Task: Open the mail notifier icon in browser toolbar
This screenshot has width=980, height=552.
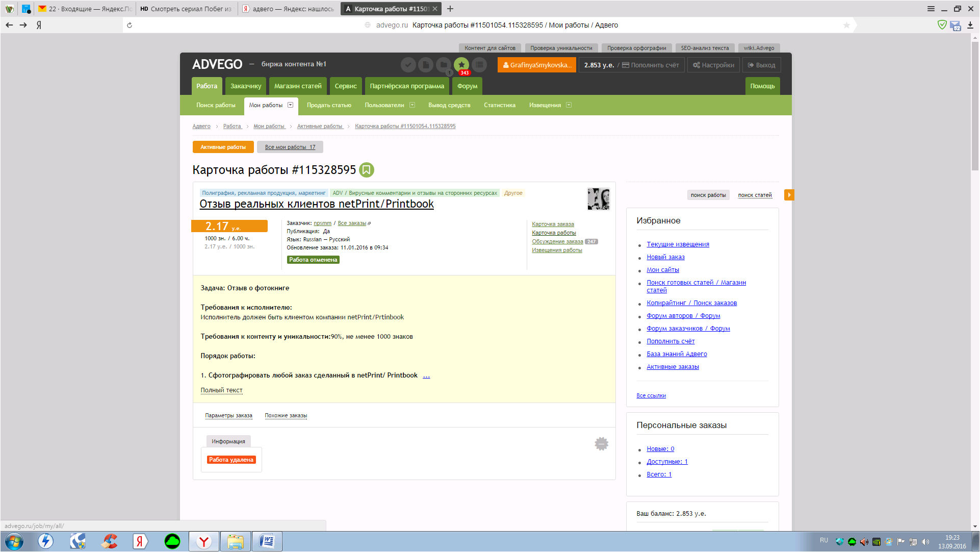Action: pyautogui.click(x=956, y=26)
